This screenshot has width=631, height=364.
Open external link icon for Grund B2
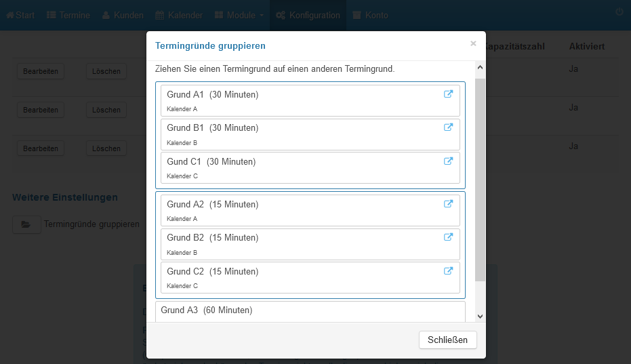click(448, 237)
